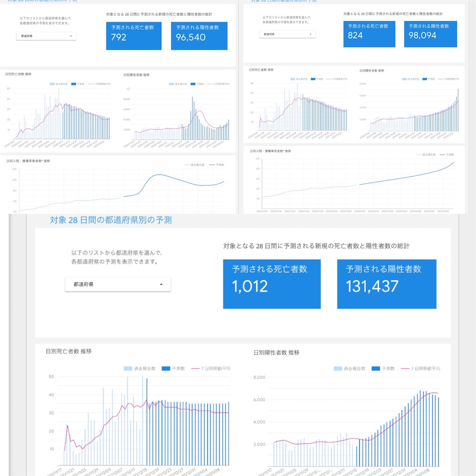Click 7 日間移動平均 legend in large 日別死亡者数 chart
Viewport: 476px width, 476px height.
point(211,369)
